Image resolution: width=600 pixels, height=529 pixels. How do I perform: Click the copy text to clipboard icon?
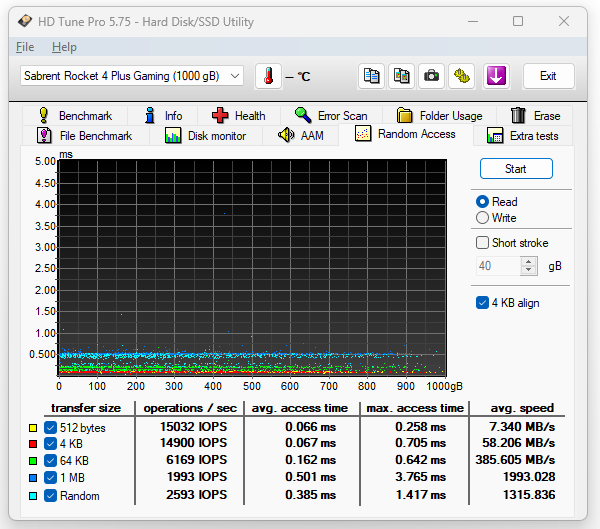click(x=371, y=76)
